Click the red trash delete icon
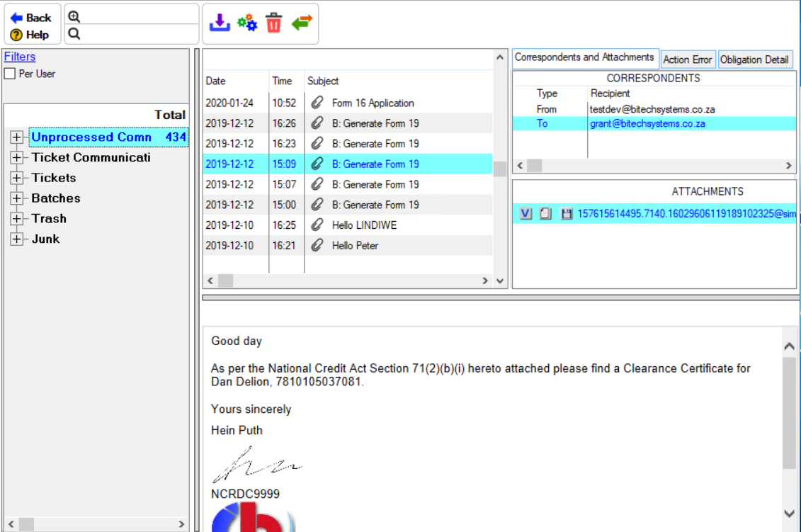 coord(273,23)
